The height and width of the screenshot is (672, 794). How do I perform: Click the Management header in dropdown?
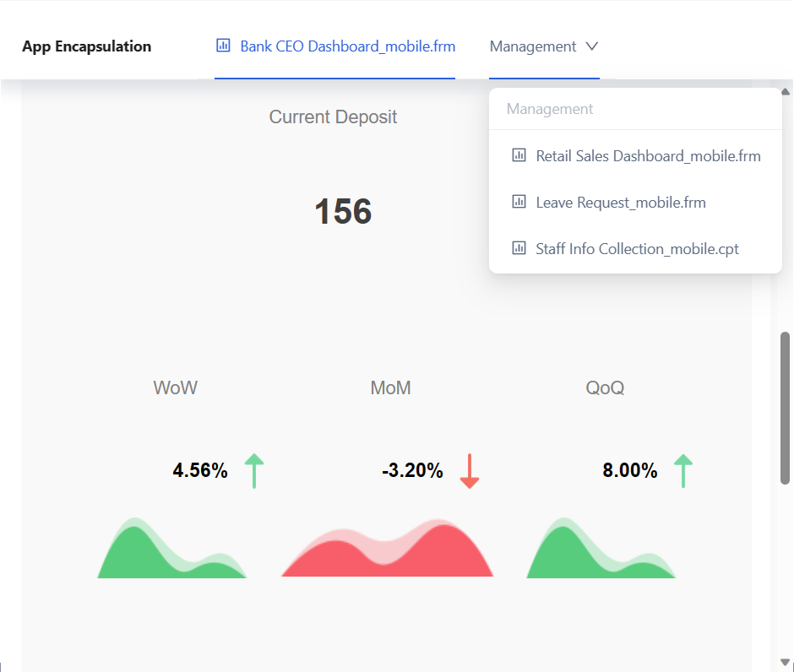click(549, 109)
